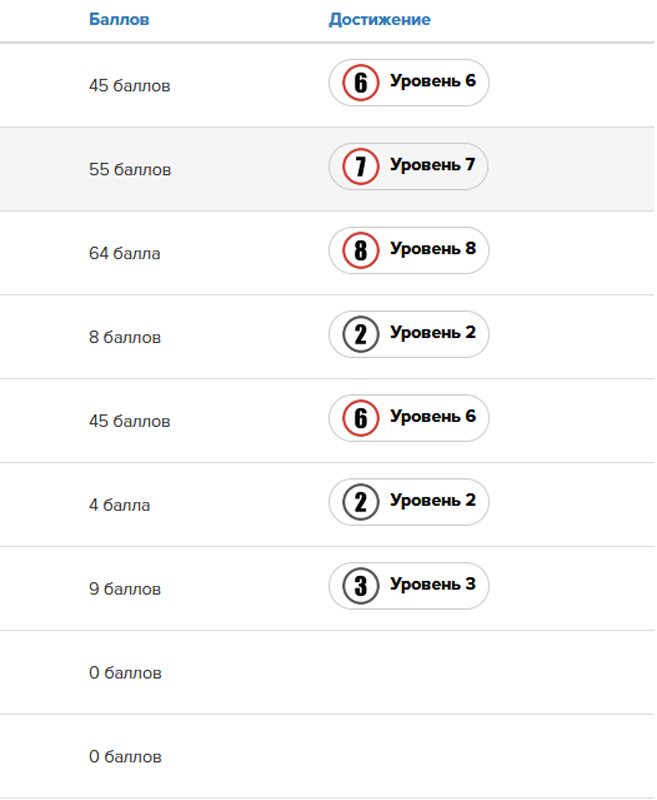This screenshot has width=657, height=800.
Task: Select the 8 баллов score text
Action: tap(125, 337)
